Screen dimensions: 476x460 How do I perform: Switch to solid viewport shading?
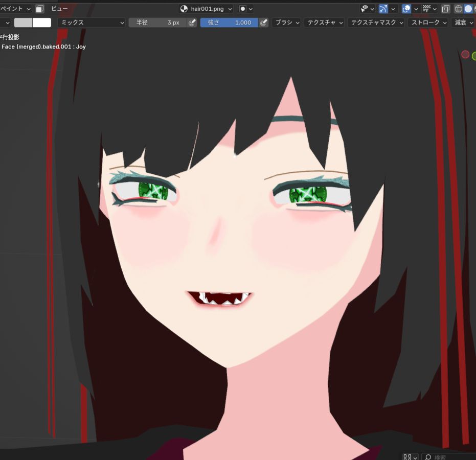(x=468, y=9)
